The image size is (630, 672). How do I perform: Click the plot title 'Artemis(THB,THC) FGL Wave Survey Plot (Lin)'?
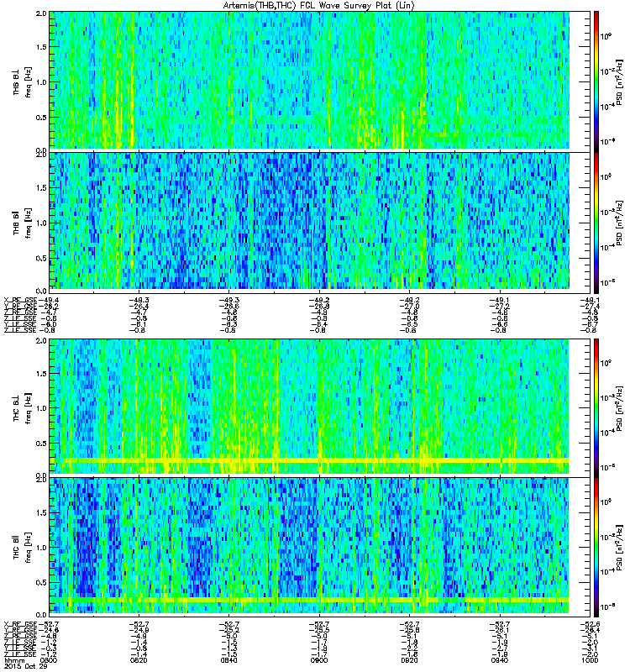pyautogui.click(x=319, y=6)
